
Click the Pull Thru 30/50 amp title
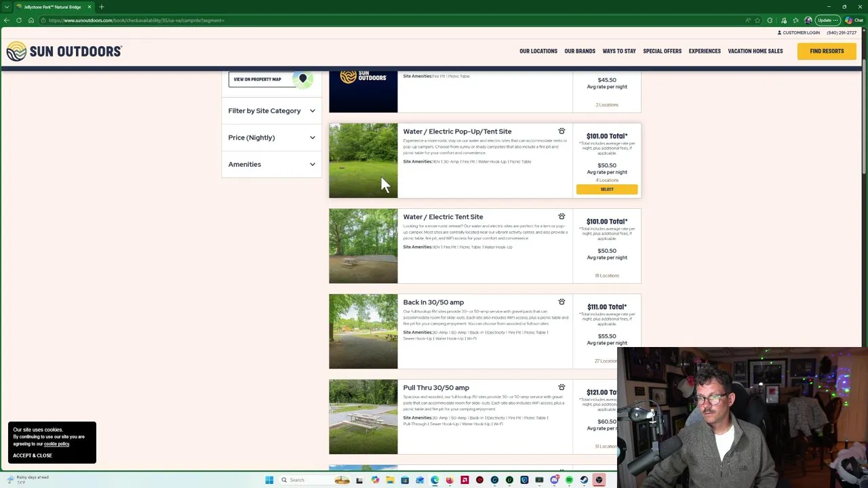(x=436, y=388)
